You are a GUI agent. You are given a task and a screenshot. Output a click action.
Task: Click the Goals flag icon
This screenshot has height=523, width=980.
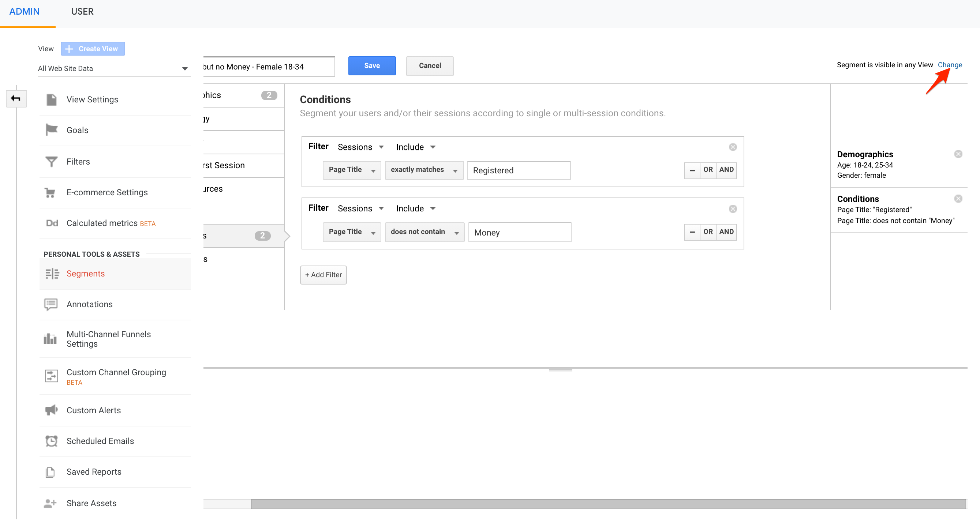click(51, 130)
